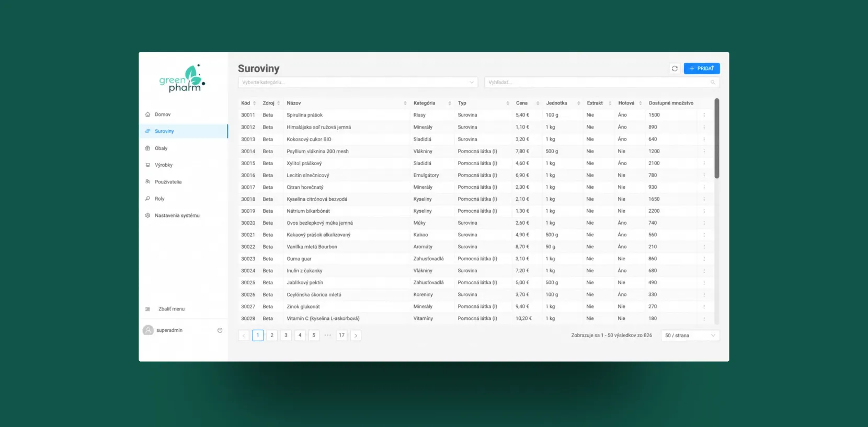Open row actions for Guma guar
Viewport: 868px width, 427px height.
pyautogui.click(x=704, y=259)
